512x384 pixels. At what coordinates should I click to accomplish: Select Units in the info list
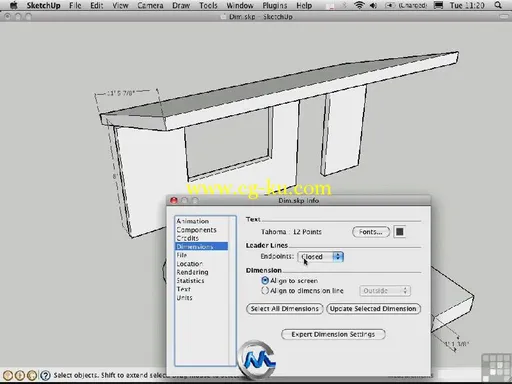184,298
